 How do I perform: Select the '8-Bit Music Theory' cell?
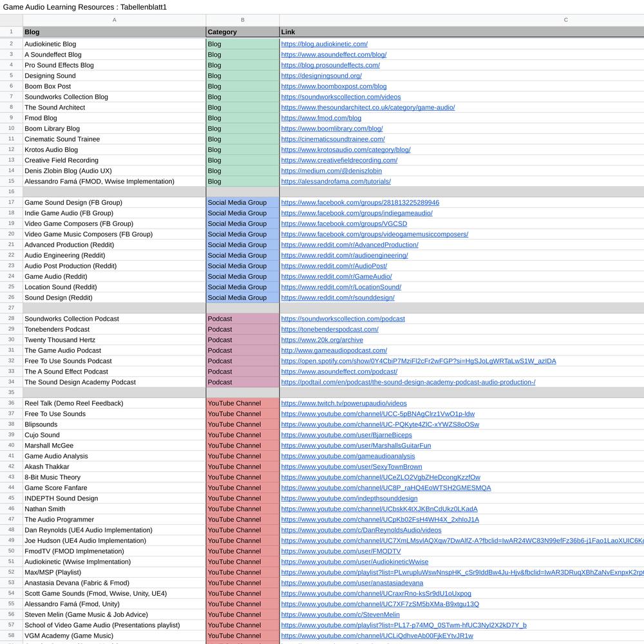click(114, 477)
